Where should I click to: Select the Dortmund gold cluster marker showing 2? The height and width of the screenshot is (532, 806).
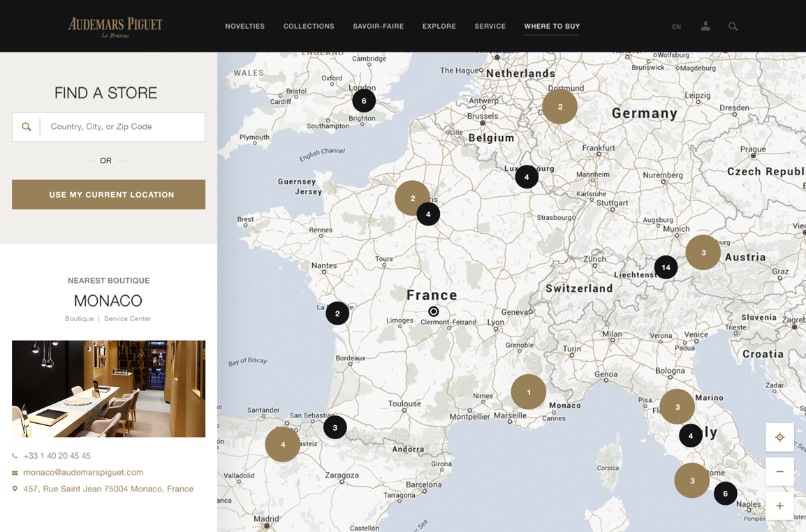tap(559, 106)
